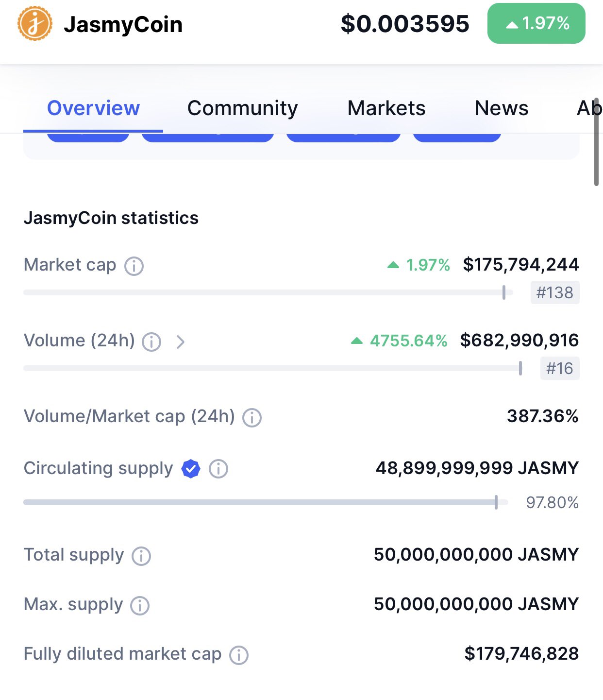Select the 387.36% volume/market cap value

click(543, 416)
